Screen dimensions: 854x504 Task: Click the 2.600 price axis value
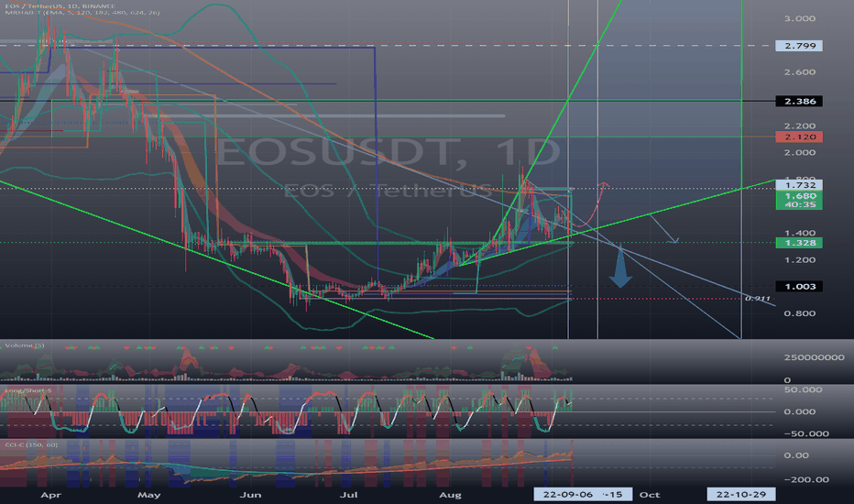(x=800, y=71)
